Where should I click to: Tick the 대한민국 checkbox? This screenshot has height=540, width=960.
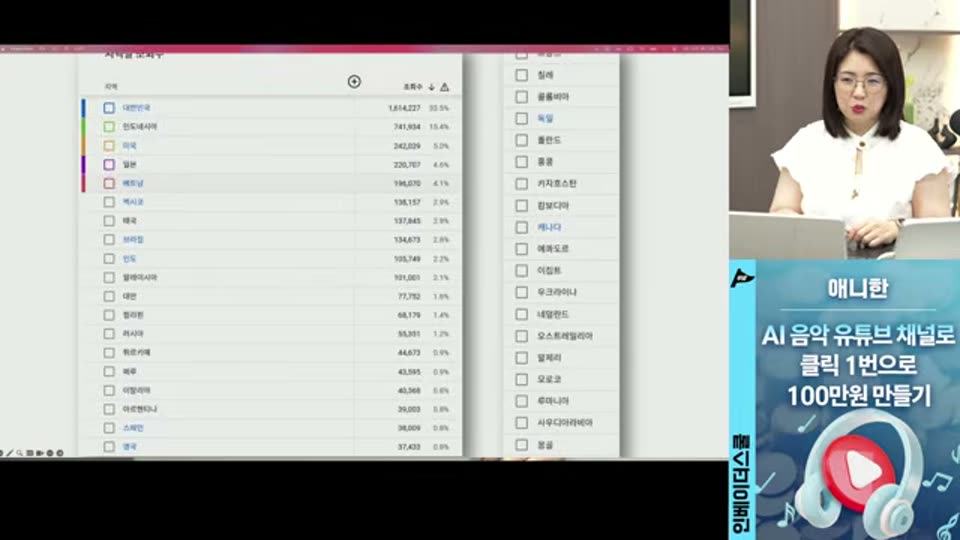(109, 108)
